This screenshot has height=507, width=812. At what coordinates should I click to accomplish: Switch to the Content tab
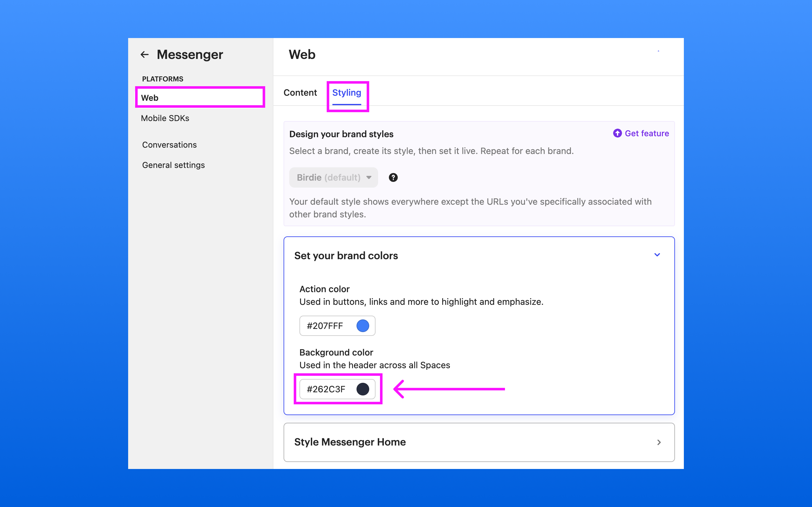[300, 93]
